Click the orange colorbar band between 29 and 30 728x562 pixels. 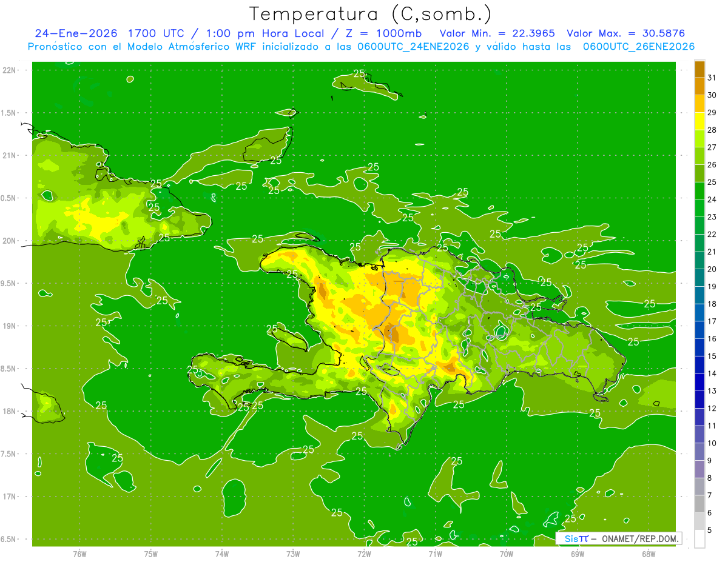pyautogui.click(x=699, y=104)
